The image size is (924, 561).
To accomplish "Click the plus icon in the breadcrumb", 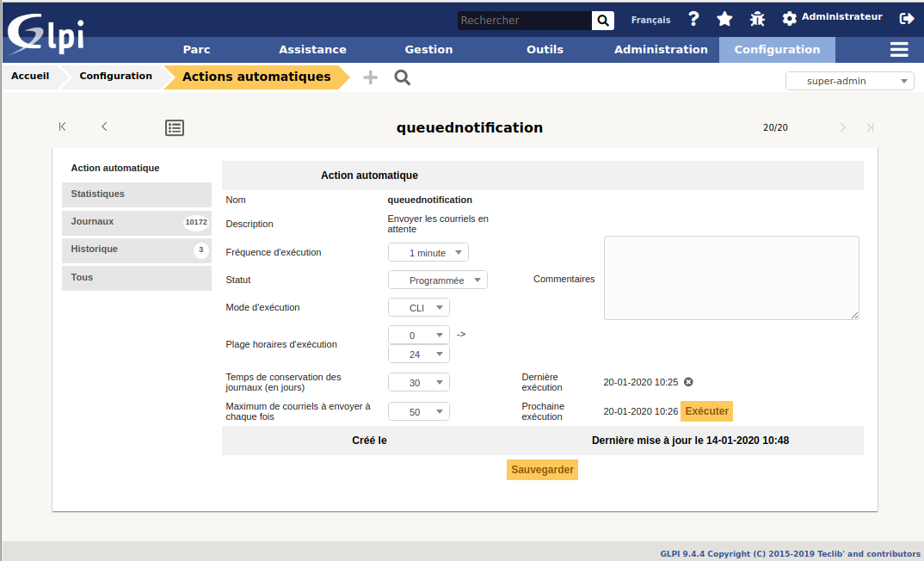I will [369, 77].
